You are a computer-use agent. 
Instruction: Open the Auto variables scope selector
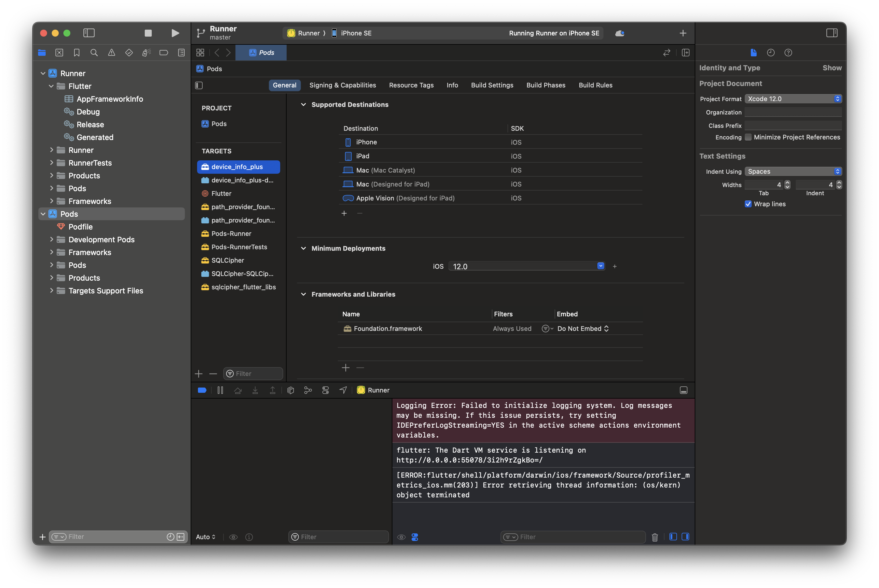coord(206,537)
